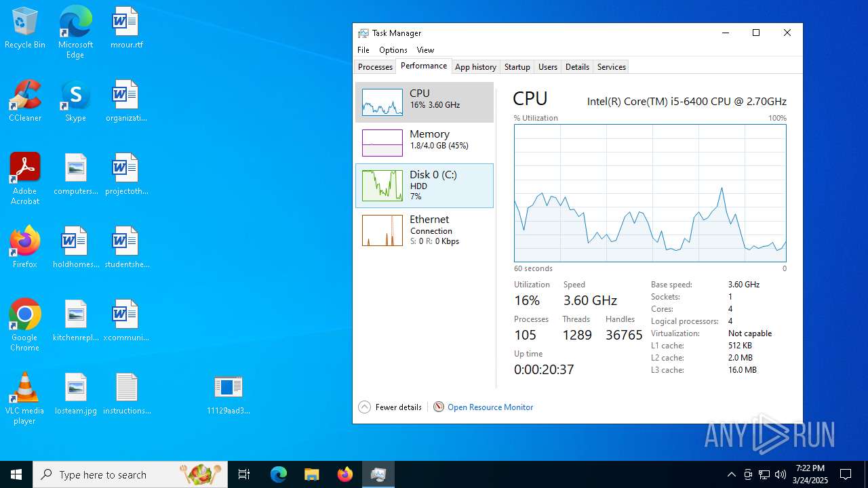Select the losteam.jpg image file icon
Image resolution: width=868 pixels, height=488 pixels.
(x=75, y=394)
